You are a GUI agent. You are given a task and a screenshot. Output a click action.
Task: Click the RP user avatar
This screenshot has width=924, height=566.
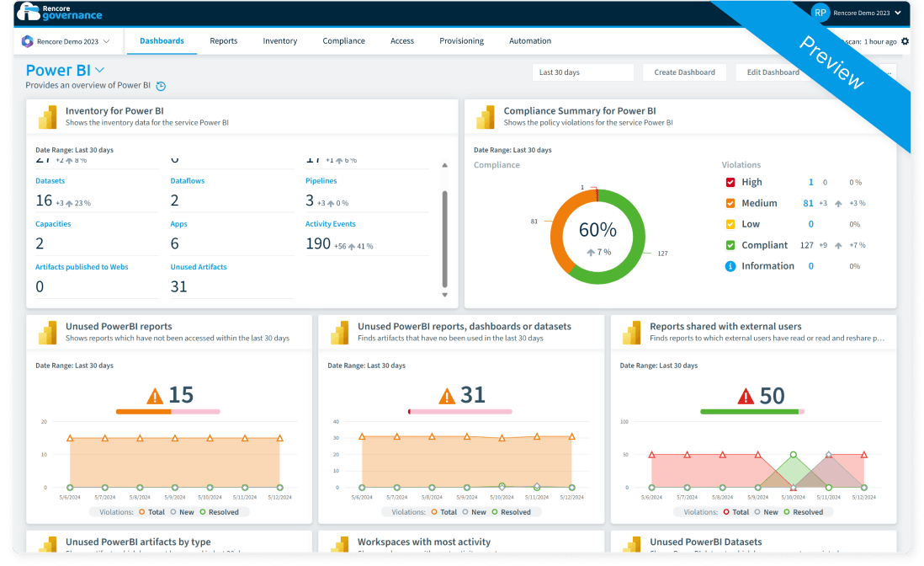click(x=819, y=13)
